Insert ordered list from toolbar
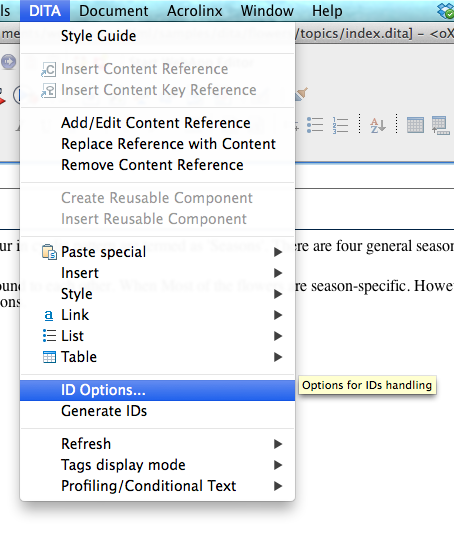 pos(340,125)
